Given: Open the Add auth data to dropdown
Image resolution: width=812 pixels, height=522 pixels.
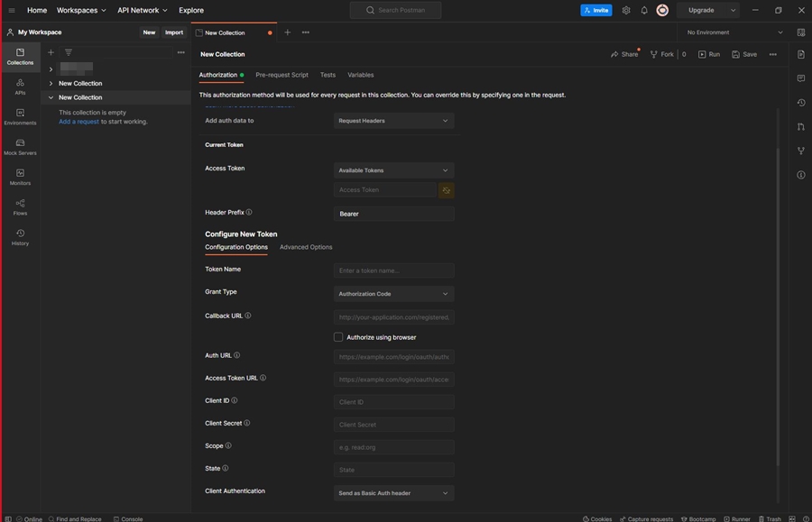Looking at the screenshot, I should 393,121.
